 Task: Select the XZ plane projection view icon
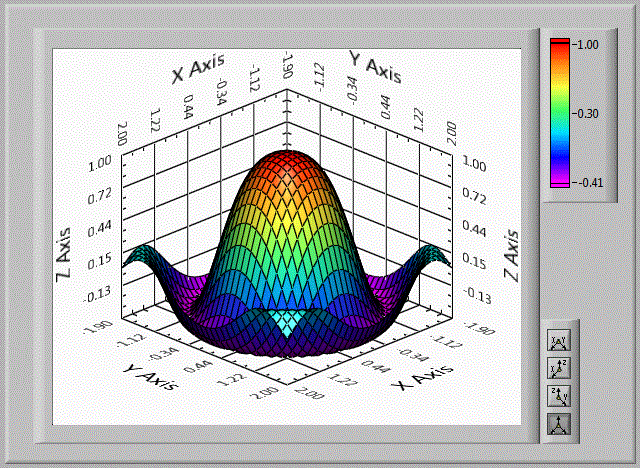coord(559,369)
